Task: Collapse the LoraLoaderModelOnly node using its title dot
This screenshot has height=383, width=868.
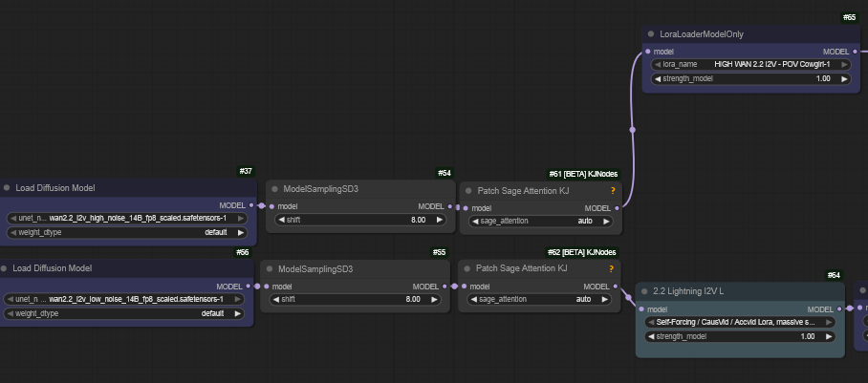Action: (650, 34)
